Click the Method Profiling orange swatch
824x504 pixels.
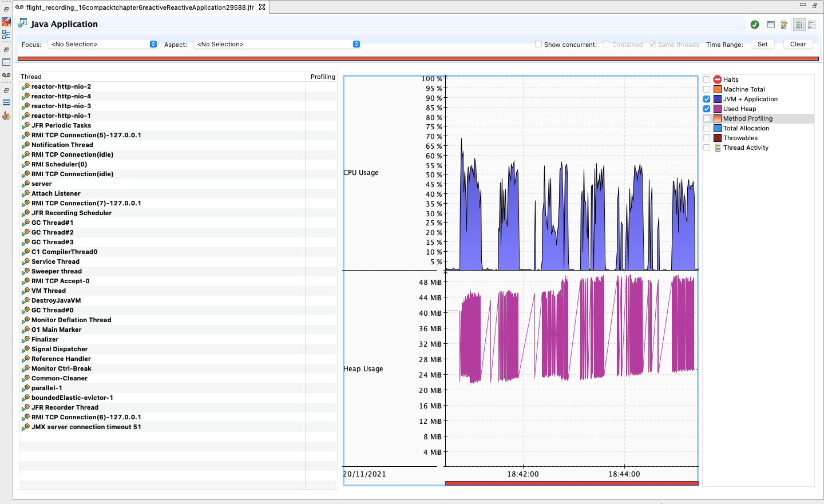click(718, 118)
